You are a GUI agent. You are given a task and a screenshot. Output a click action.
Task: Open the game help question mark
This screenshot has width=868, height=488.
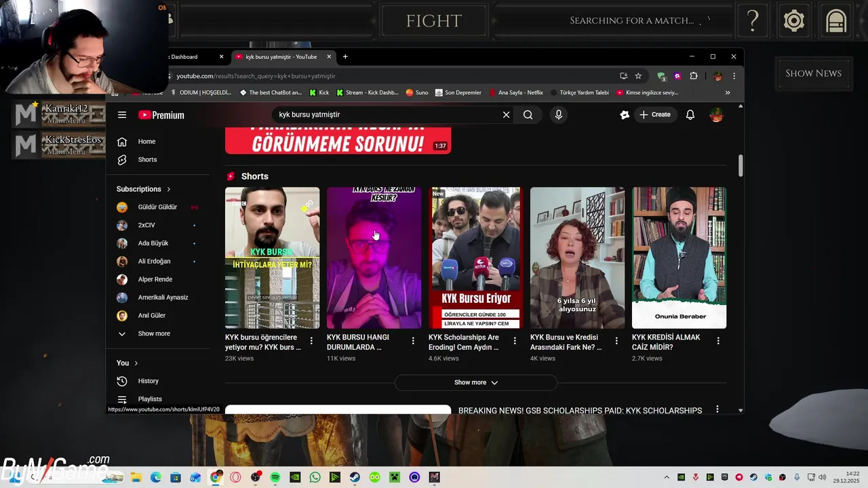tap(753, 21)
